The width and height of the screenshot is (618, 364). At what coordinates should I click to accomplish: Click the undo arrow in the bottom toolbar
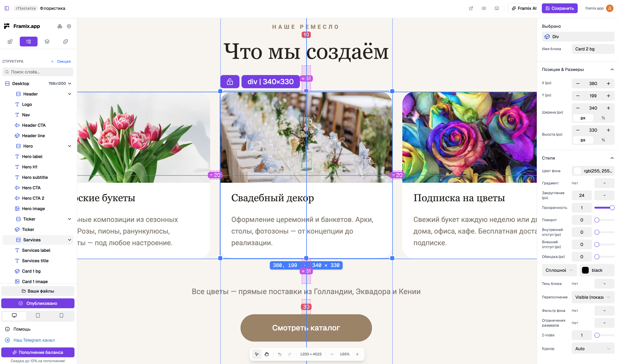point(280,354)
